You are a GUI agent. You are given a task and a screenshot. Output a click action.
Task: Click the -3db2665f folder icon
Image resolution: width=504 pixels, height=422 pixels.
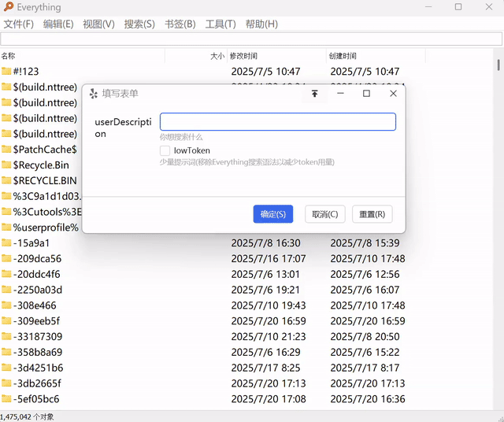click(6, 383)
